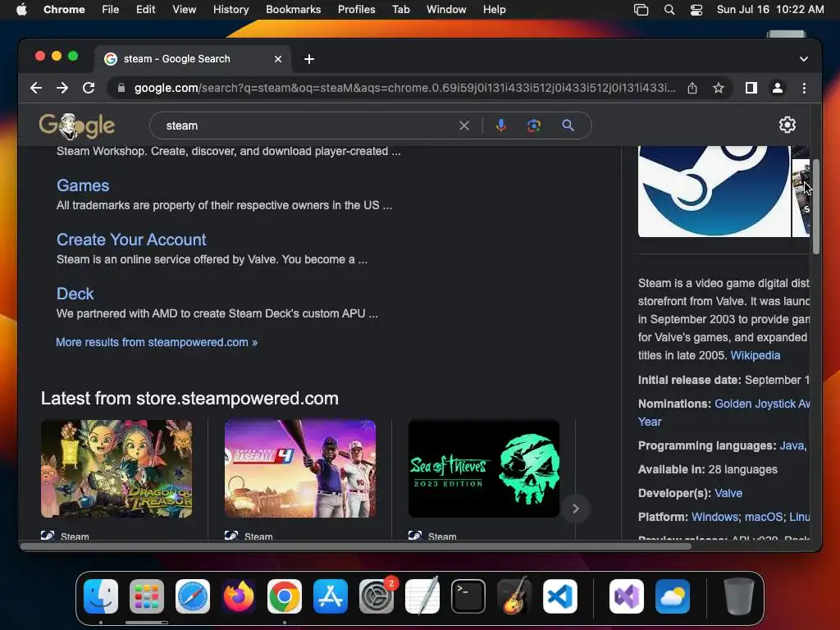Open Visual Studio from the Dock

pyautogui.click(x=626, y=596)
